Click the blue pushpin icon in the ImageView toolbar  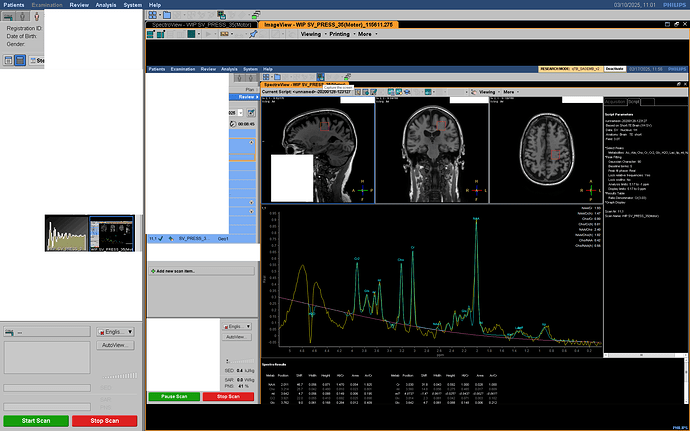[253, 34]
